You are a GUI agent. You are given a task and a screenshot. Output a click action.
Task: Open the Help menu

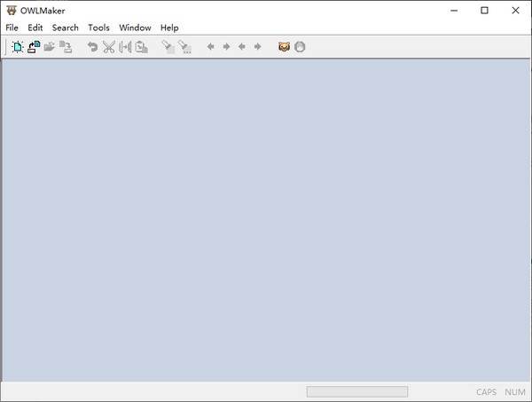pyautogui.click(x=169, y=28)
